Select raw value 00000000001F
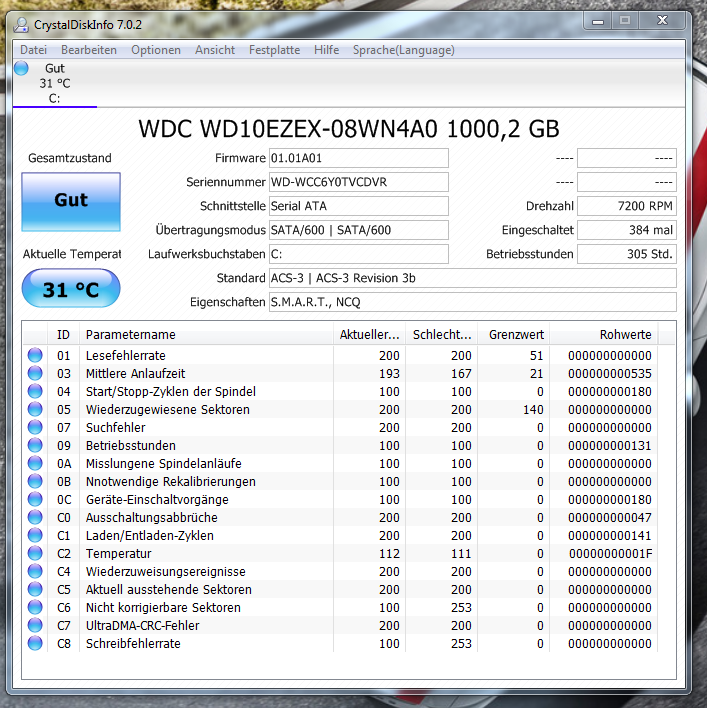Viewport: 707px width, 708px height. click(x=610, y=554)
